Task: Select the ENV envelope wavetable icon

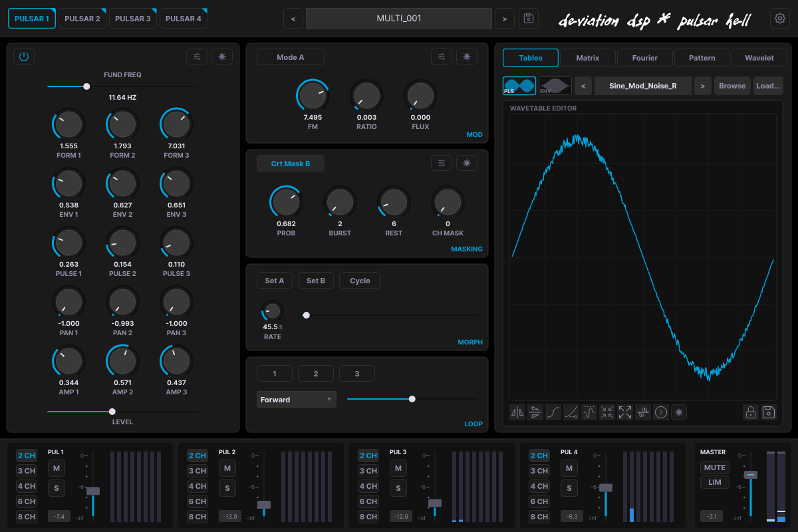Action: (x=555, y=86)
